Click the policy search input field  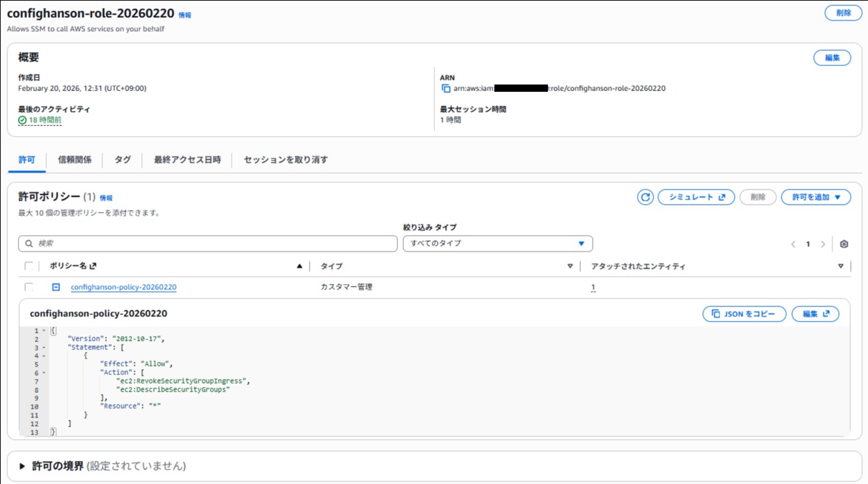(x=207, y=244)
